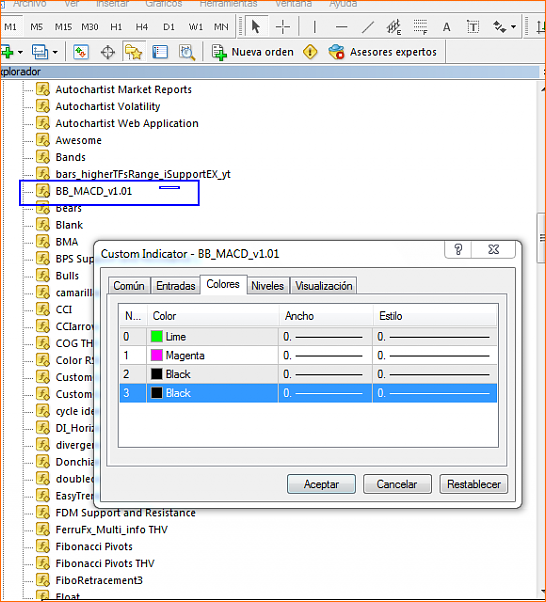Expand the profiles dropdown arrow

(55, 52)
